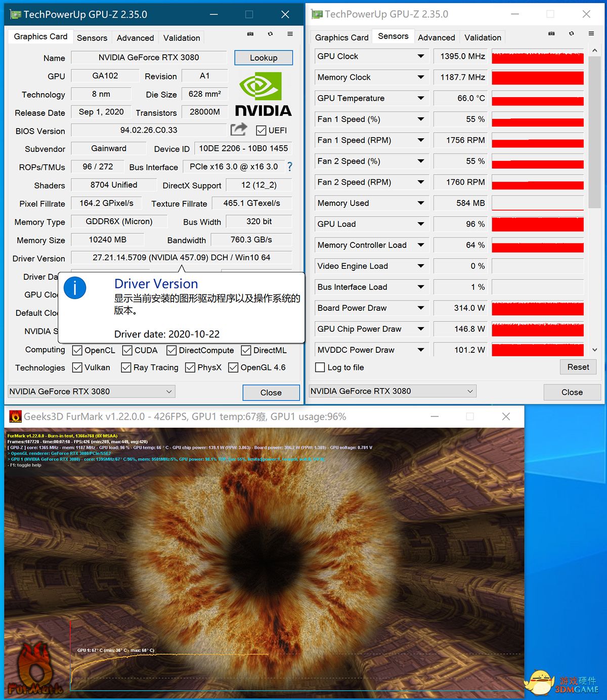Image resolution: width=607 pixels, height=700 pixels.
Task: Switch to Sensors tab in left GPU-Z window
Action: point(92,38)
